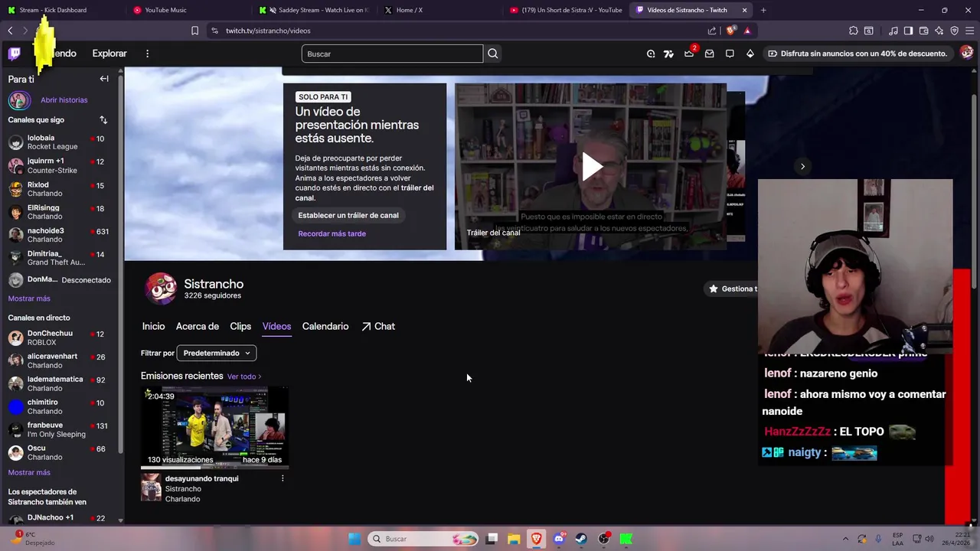Open the Filtrar por Predeterminado dropdown
980x551 pixels.
pyautogui.click(x=217, y=353)
